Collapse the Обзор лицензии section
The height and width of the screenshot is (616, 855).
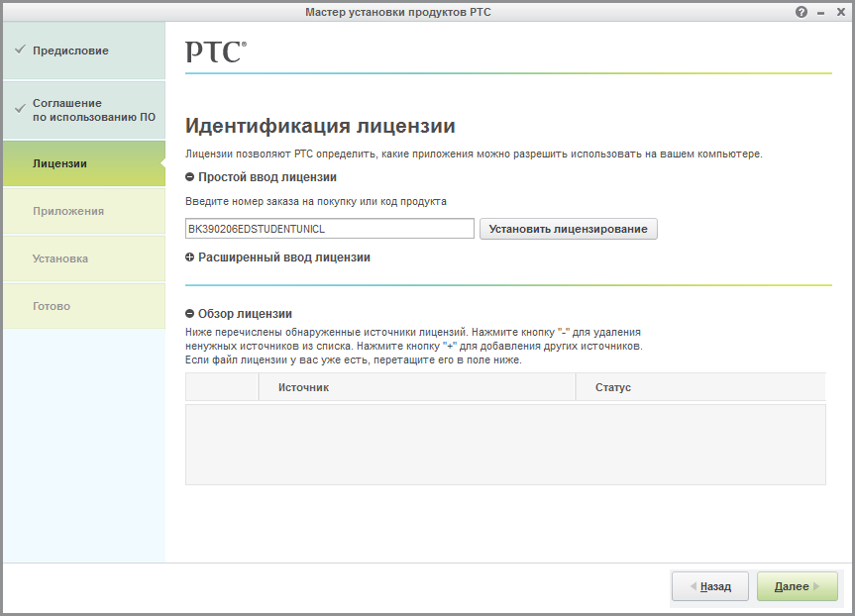pyautogui.click(x=190, y=314)
